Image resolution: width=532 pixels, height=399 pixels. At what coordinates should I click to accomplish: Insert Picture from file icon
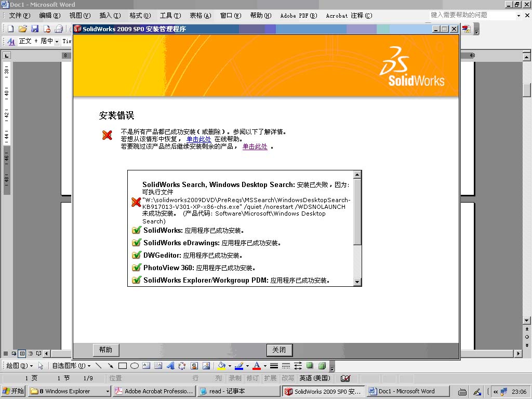coord(206,366)
